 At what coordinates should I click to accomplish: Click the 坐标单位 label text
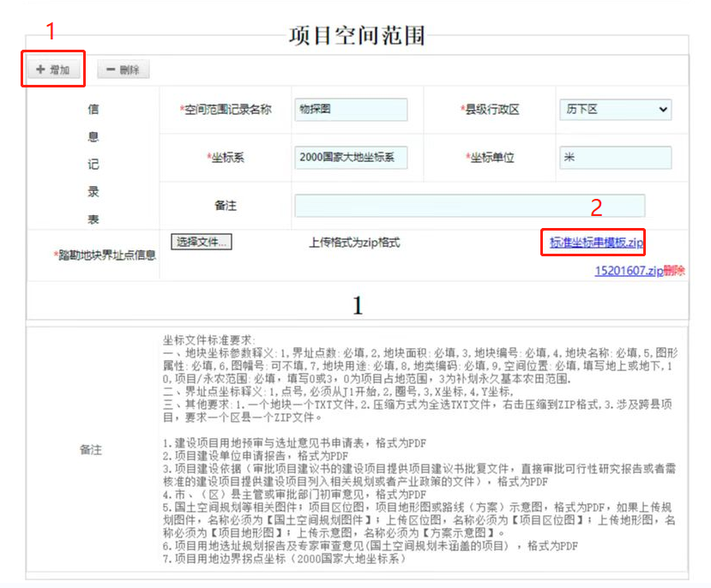(x=491, y=158)
